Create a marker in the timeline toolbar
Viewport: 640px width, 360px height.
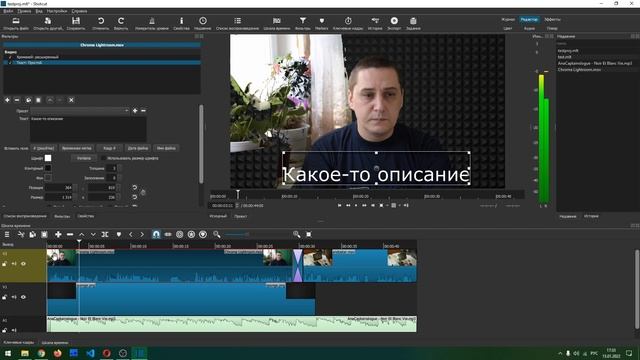pos(119,234)
